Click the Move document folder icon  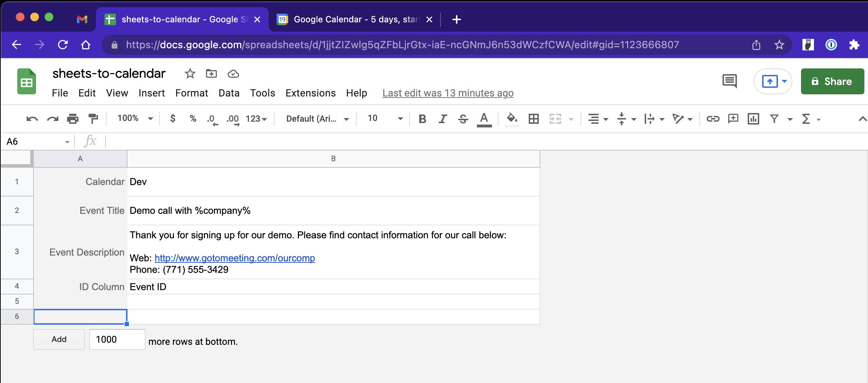[211, 74]
